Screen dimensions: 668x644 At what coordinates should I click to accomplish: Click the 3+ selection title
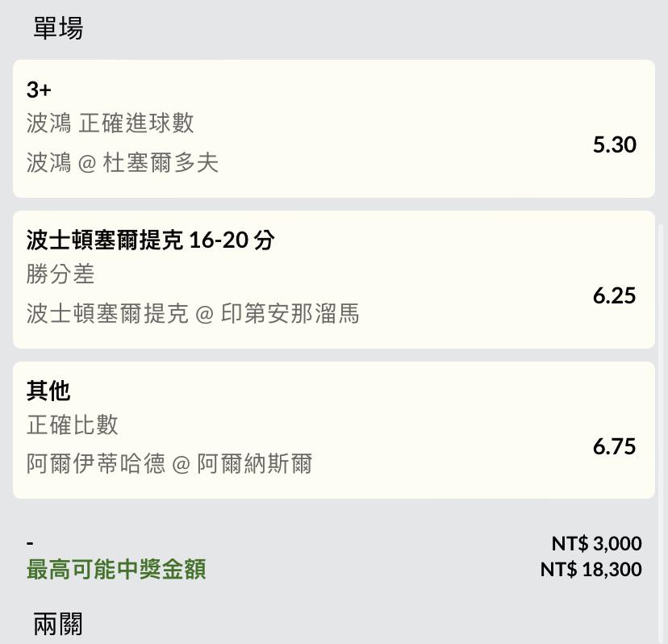point(39,90)
